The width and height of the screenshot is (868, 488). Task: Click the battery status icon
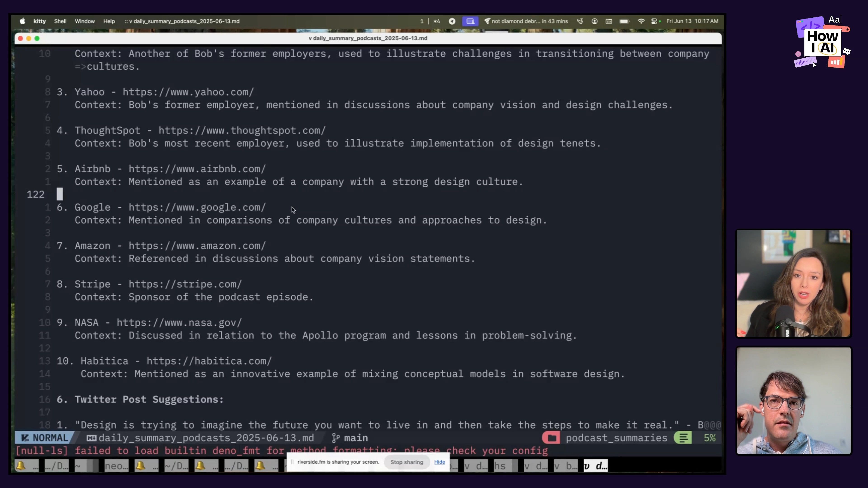(624, 21)
